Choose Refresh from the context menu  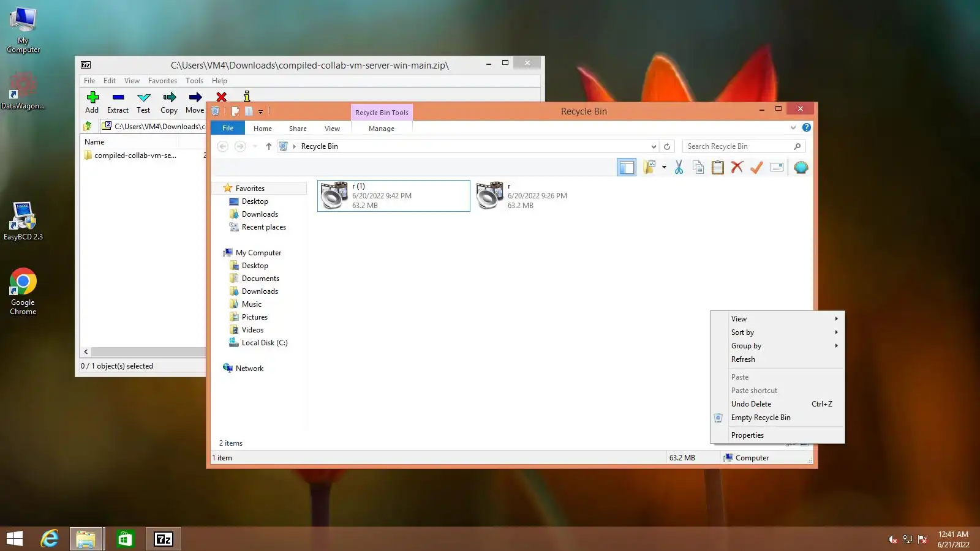[x=777, y=359]
